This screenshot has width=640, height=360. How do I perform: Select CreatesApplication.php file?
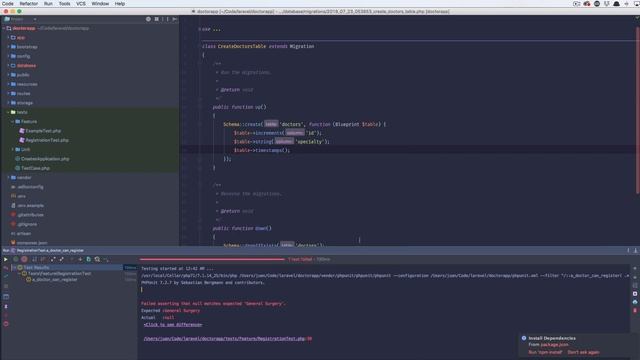pos(45,159)
